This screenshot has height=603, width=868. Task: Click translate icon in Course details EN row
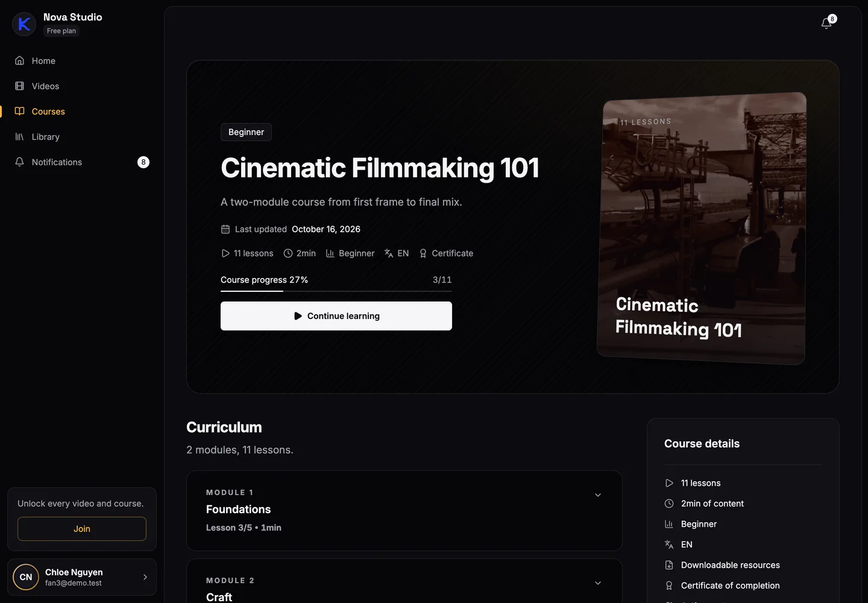click(x=669, y=545)
